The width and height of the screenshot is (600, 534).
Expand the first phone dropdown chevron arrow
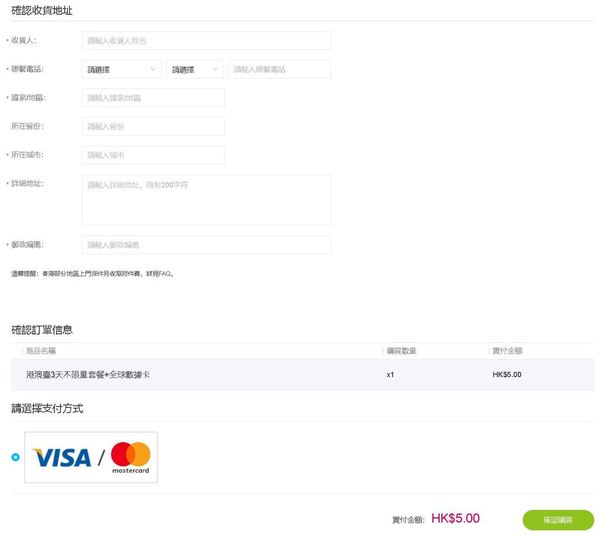(153, 69)
